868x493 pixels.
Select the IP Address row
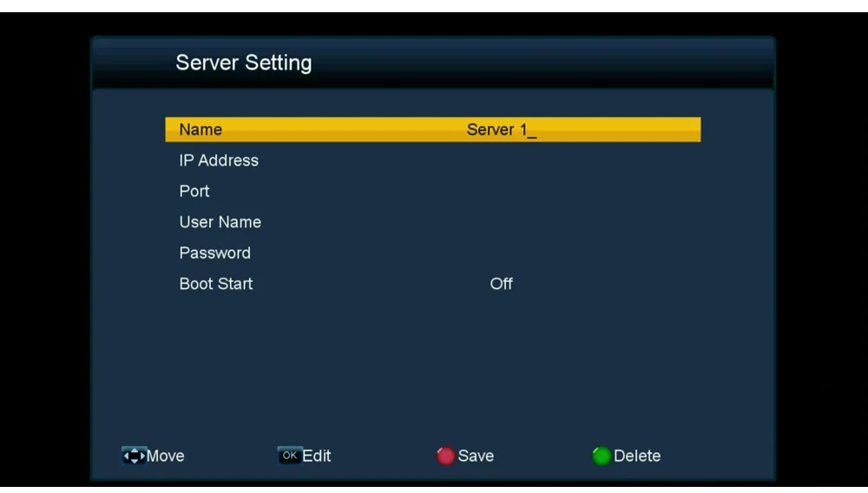click(x=432, y=161)
